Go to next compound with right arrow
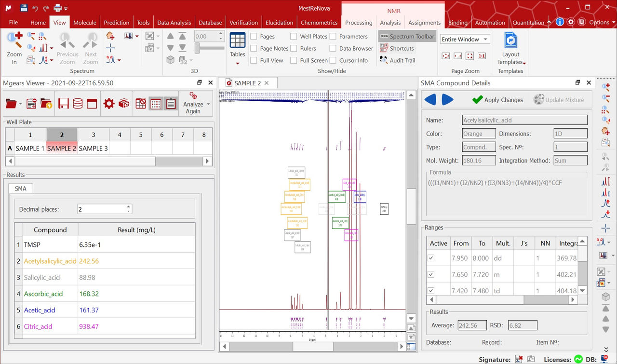The image size is (617, 364). tap(447, 100)
